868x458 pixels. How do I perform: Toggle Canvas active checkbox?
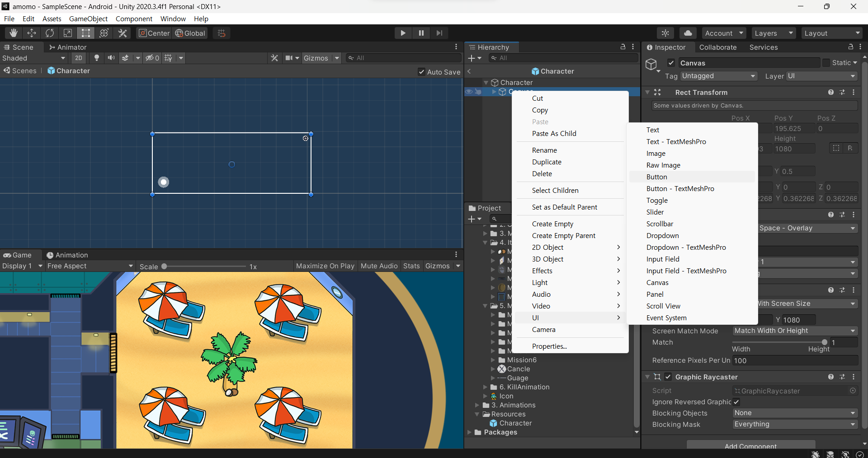[671, 63]
